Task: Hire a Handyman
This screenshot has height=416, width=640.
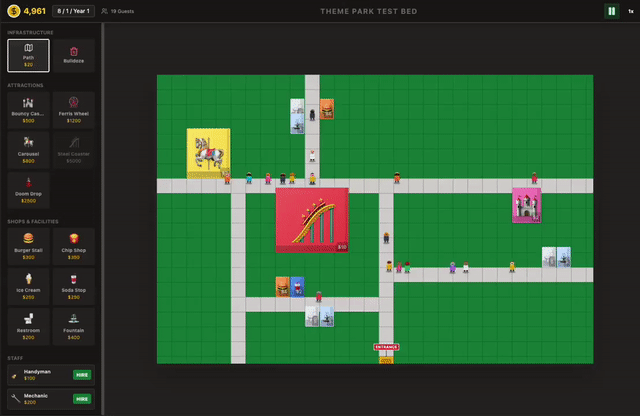Action: point(83,374)
